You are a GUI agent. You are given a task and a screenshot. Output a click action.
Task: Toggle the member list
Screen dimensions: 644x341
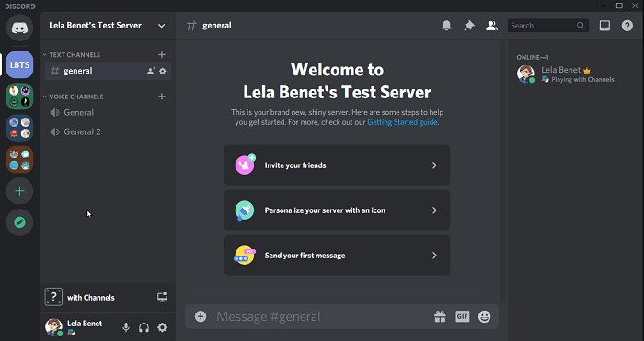click(491, 26)
